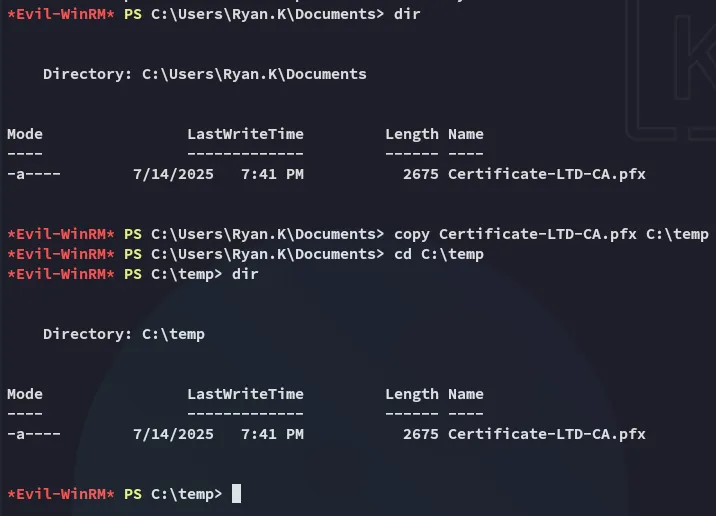
Task: Click the "-a----" mode value in the Documents listing
Action: click(x=34, y=174)
